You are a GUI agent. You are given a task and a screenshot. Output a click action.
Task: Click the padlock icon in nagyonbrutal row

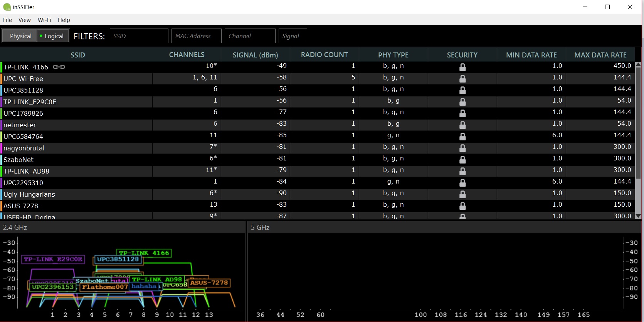(x=462, y=148)
